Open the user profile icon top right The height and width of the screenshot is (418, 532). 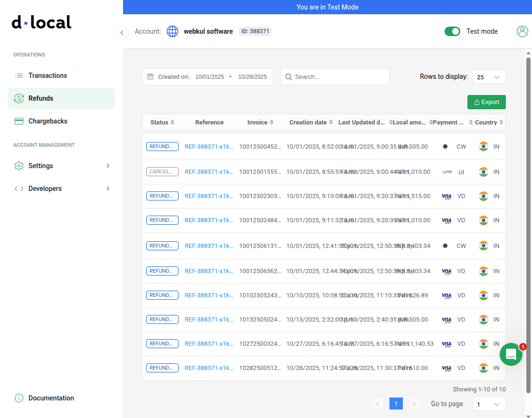522,31
